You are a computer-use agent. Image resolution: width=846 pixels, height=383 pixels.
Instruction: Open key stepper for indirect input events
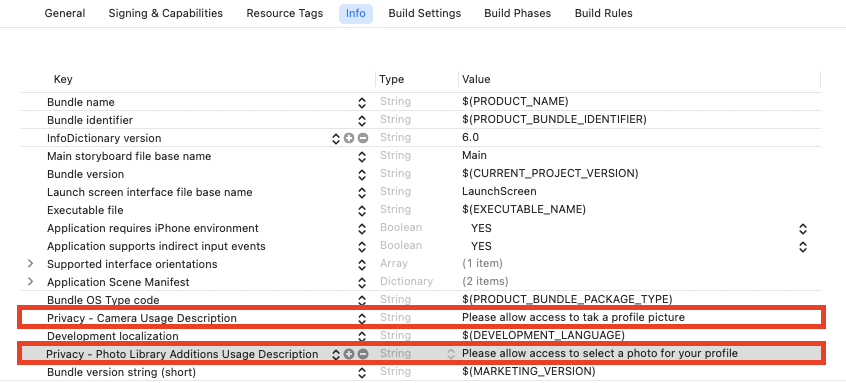[x=362, y=247]
